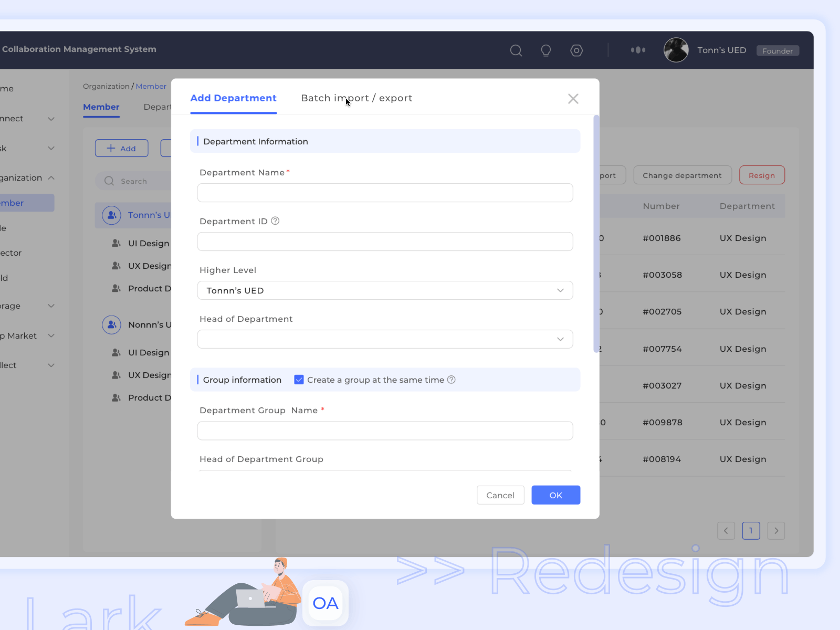840x630 pixels.
Task: Expand the Market sidebar menu chevron
Action: point(51,335)
